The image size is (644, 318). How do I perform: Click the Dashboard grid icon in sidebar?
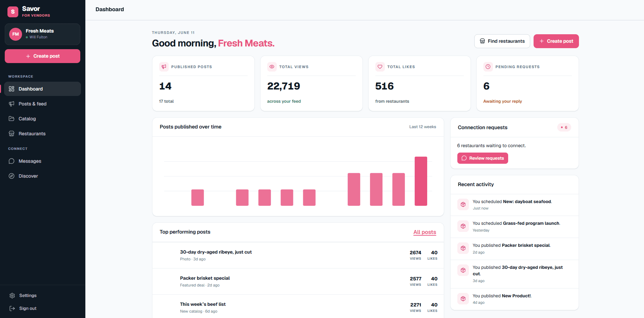[x=12, y=89]
